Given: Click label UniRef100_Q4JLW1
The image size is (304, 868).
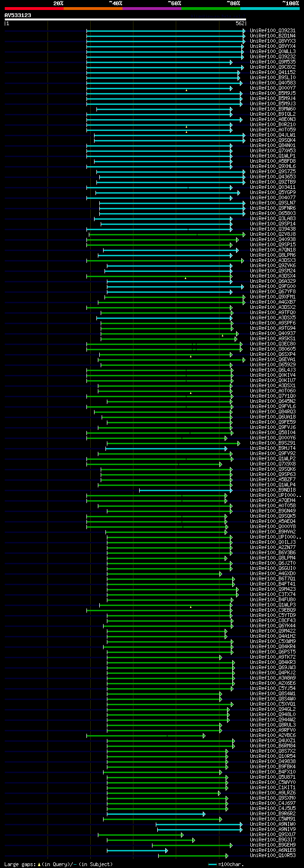Looking at the screenshot, I should click(x=273, y=135).
